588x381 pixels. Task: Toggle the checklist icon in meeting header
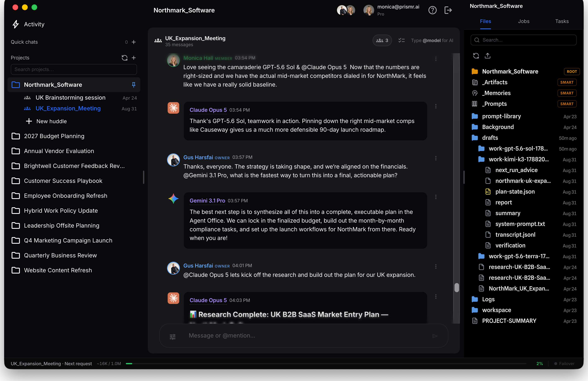click(x=402, y=40)
